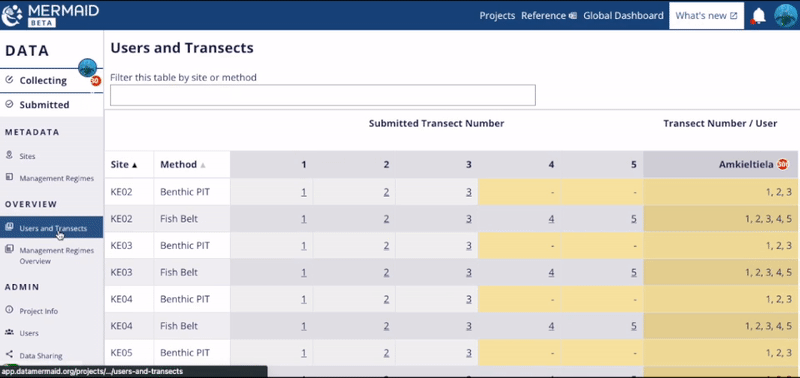Click '1, 2, 3, 4, 5' for KE02 Fish Belt
The width and height of the screenshot is (800, 378).
pyautogui.click(x=768, y=219)
